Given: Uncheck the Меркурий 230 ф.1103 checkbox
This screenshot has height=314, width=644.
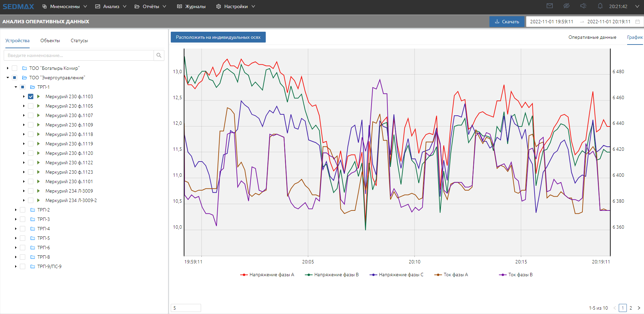Looking at the screenshot, I should click(31, 96).
